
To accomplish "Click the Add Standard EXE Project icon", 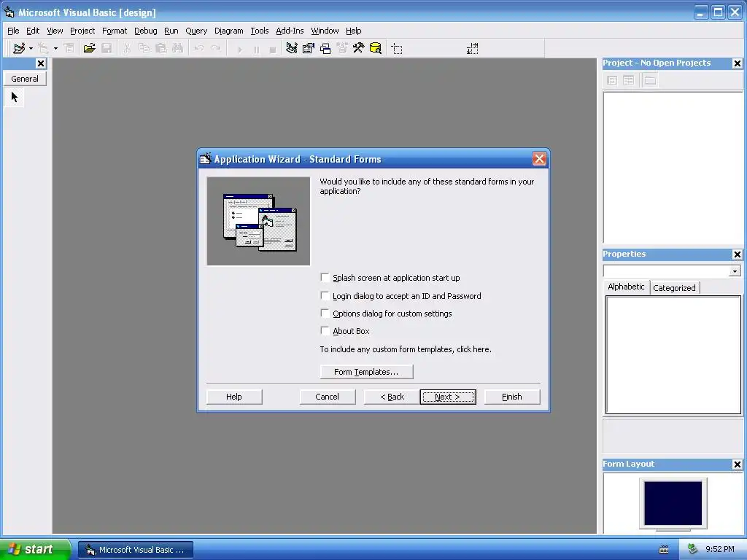I will point(19,48).
